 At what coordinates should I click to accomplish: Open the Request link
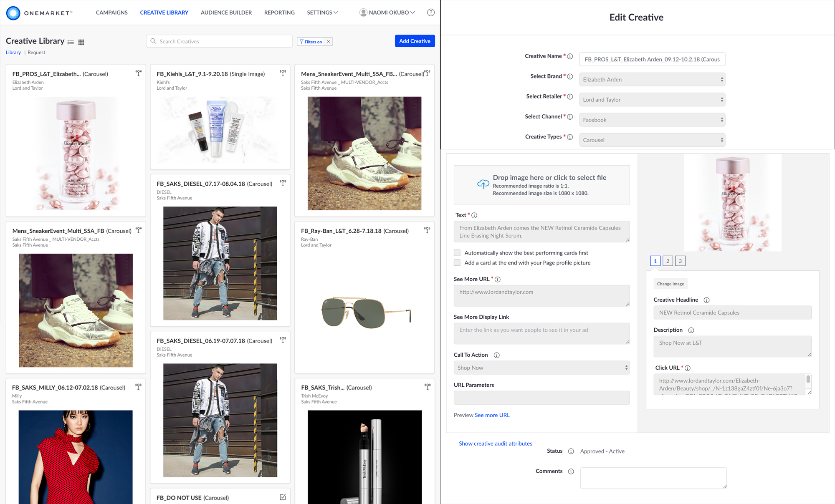[x=36, y=53]
